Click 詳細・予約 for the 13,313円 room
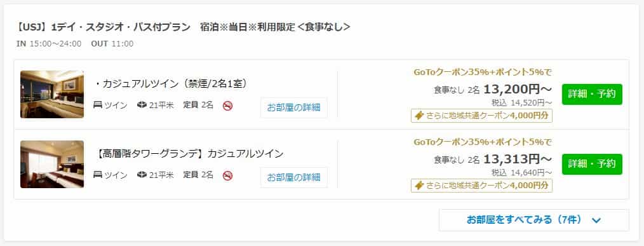 (592, 164)
